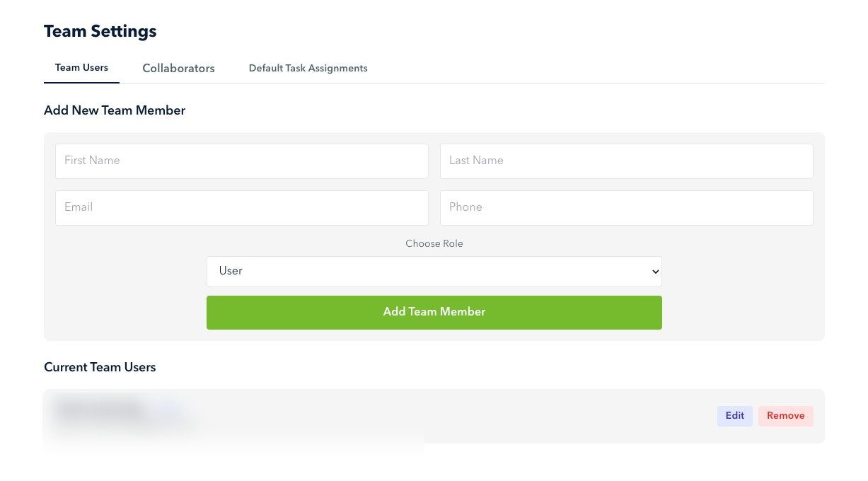Screen dimensions: 868x481
Task: Switch to the Collaborators tab
Action: pyautogui.click(x=178, y=68)
